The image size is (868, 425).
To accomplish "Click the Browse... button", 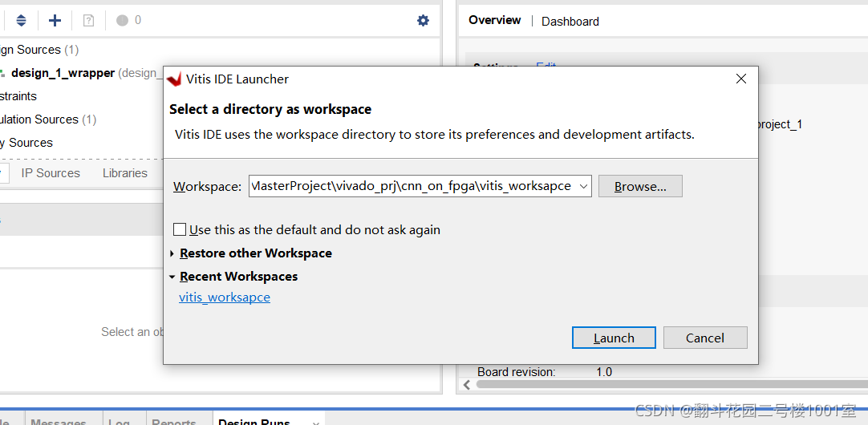I will (x=640, y=187).
